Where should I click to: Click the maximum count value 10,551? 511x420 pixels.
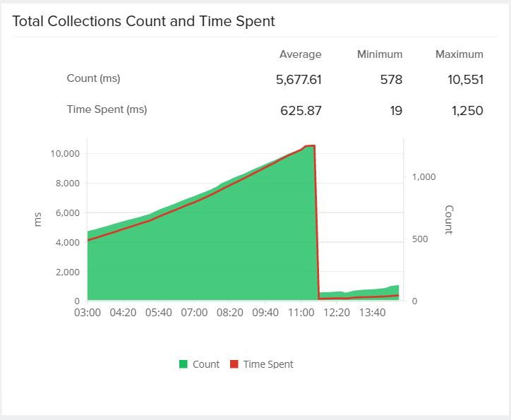point(465,80)
